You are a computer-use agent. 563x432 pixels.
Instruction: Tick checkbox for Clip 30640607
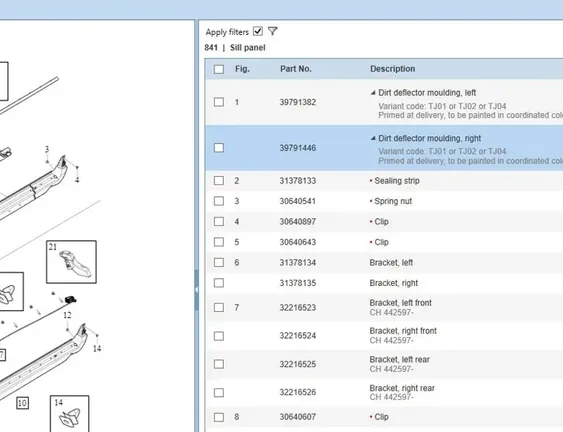coord(219,417)
